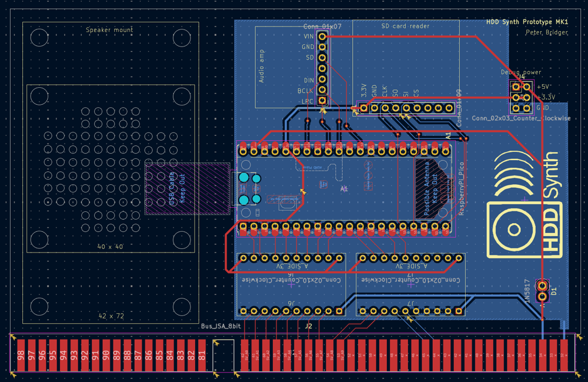Click the 'Peter Bridger' author text
The width and height of the screenshot is (588, 382).
[546, 32]
